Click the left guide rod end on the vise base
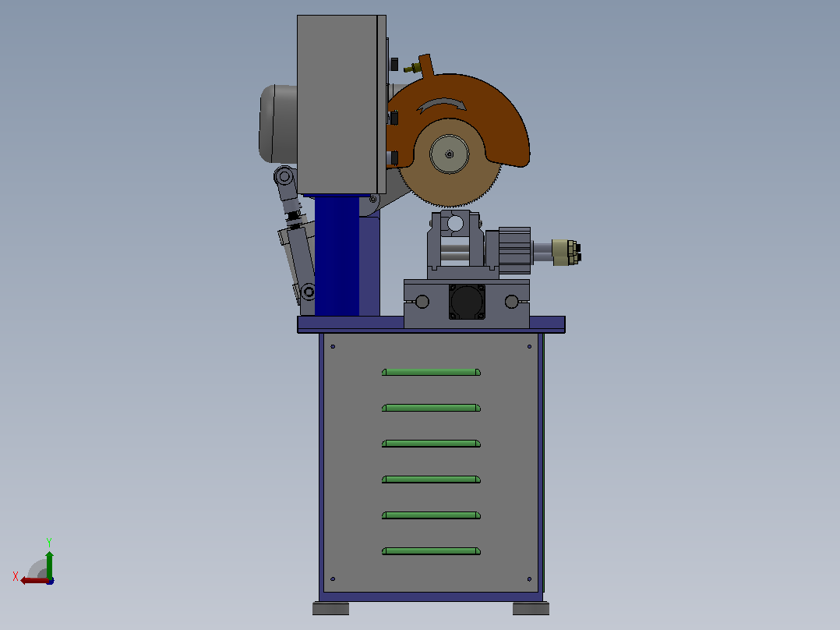Screen dimensions: 840x630 click(422, 302)
